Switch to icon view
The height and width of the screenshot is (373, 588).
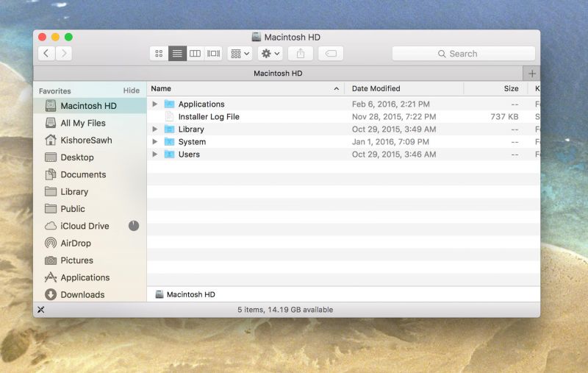pos(159,54)
